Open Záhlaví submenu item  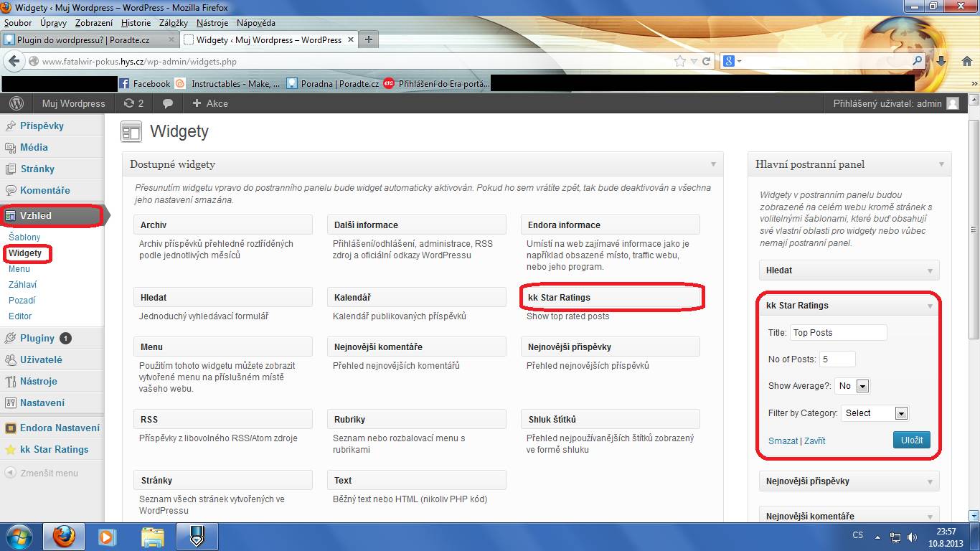22,284
